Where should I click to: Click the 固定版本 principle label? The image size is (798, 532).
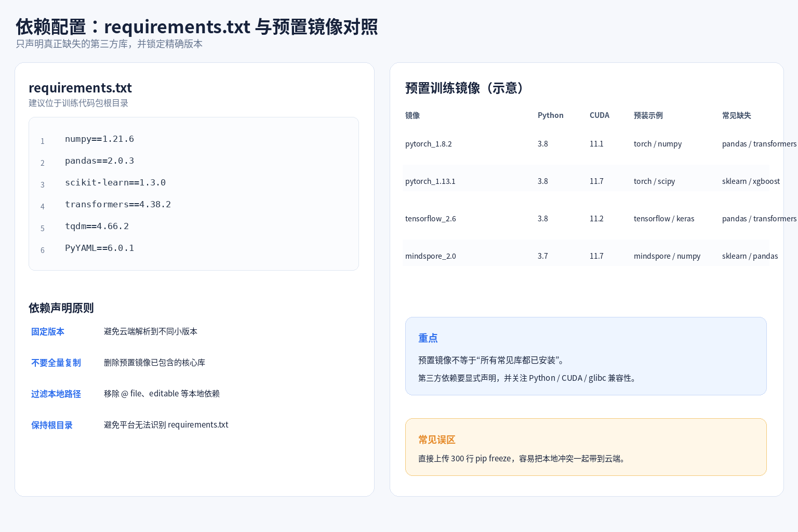pyautogui.click(x=48, y=331)
